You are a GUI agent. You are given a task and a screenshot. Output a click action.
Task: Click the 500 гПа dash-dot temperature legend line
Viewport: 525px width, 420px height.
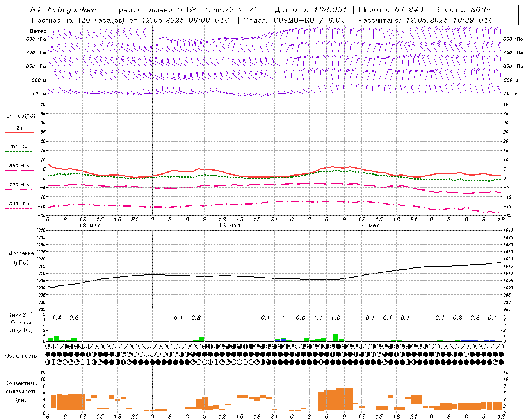[x=18, y=209]
